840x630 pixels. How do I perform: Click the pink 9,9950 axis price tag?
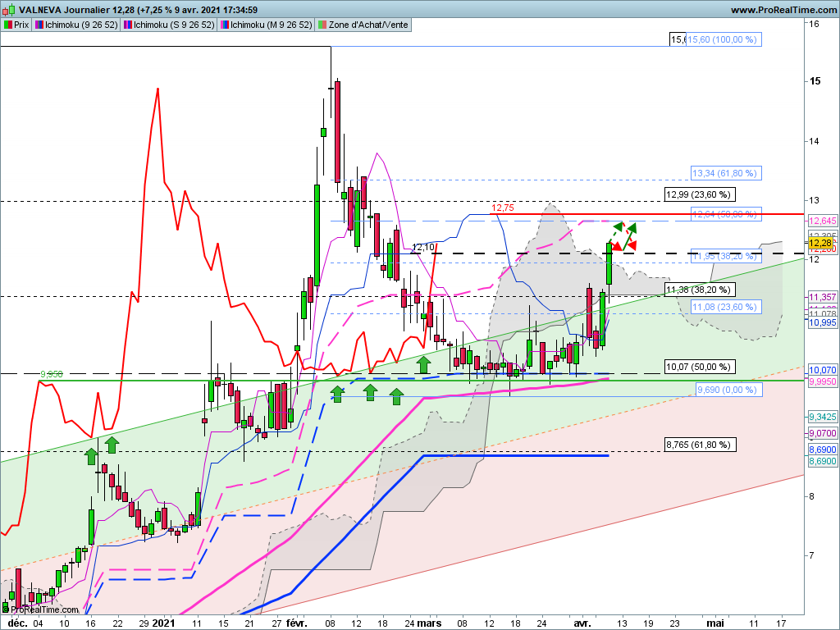click(822, 381)
